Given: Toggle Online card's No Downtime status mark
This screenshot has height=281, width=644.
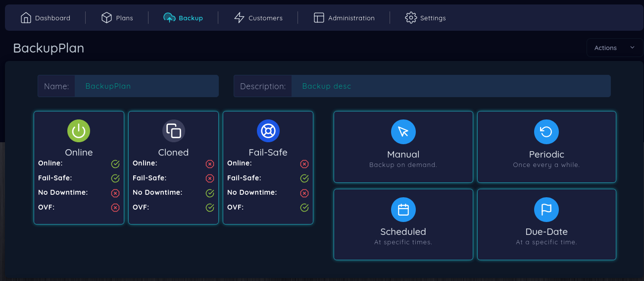Looking at the screenshot, I should (115, 193).
